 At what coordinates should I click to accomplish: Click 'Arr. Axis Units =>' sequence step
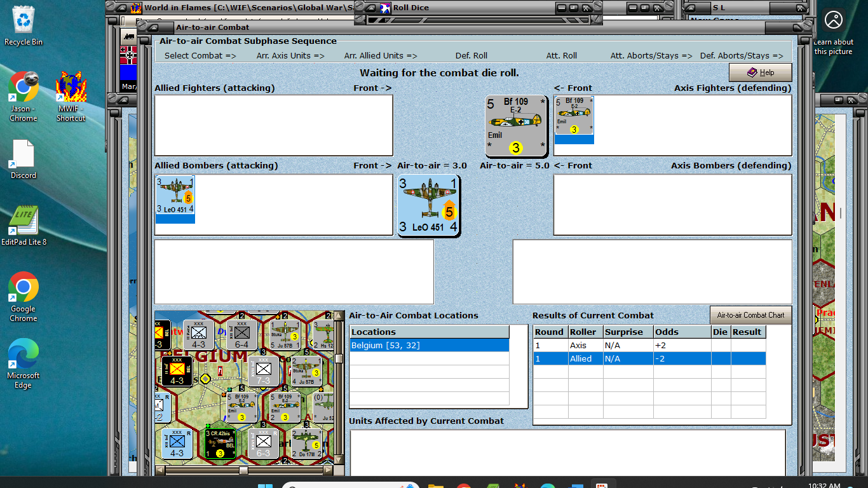click(x=290, y=55)
